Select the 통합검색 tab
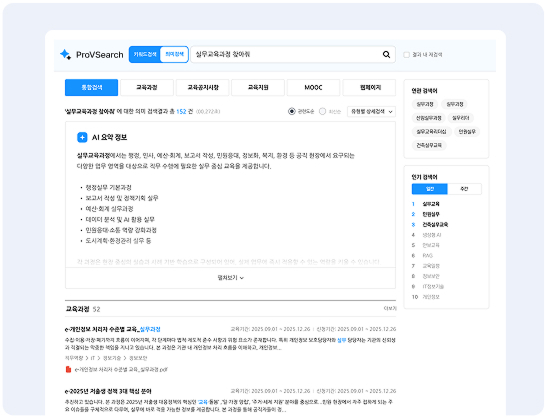 (x=91, y=87)
